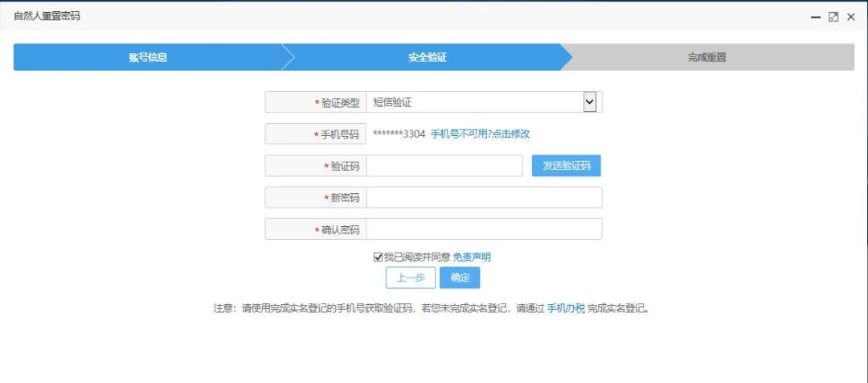Image resolution: width=868 pixels, height=383 pixels.
Task: Toggle 我已阅读并同意 checkbox
Action: click(x=378, y=257)
